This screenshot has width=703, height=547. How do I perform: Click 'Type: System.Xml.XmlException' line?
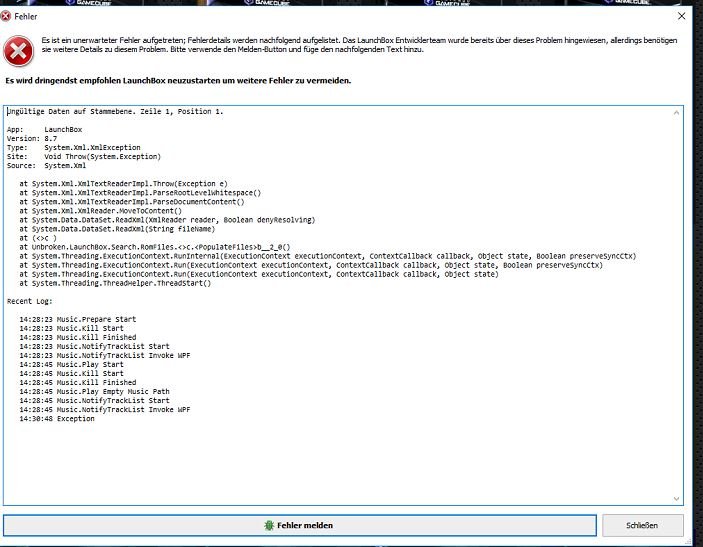tap(74, 148)
